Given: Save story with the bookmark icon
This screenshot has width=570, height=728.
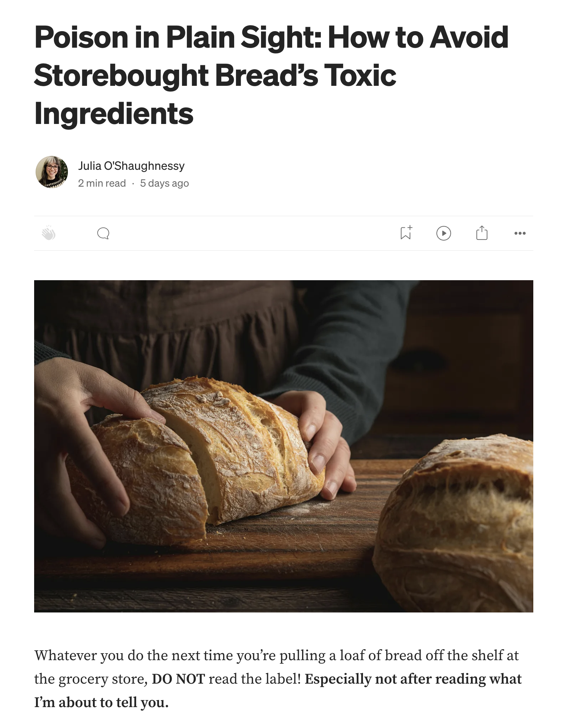Looking at the screenshot, I should pyautogui.click(x=406, y=233).
